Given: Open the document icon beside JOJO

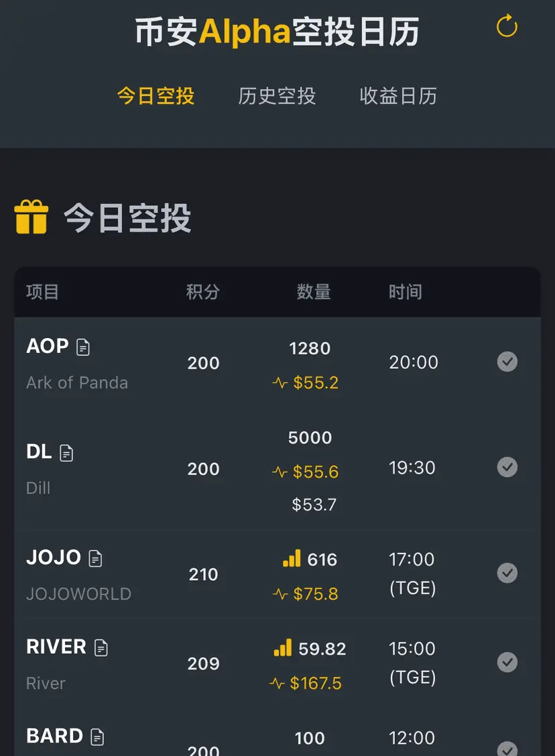Looking at the screenshot, I should coord(95,558).
